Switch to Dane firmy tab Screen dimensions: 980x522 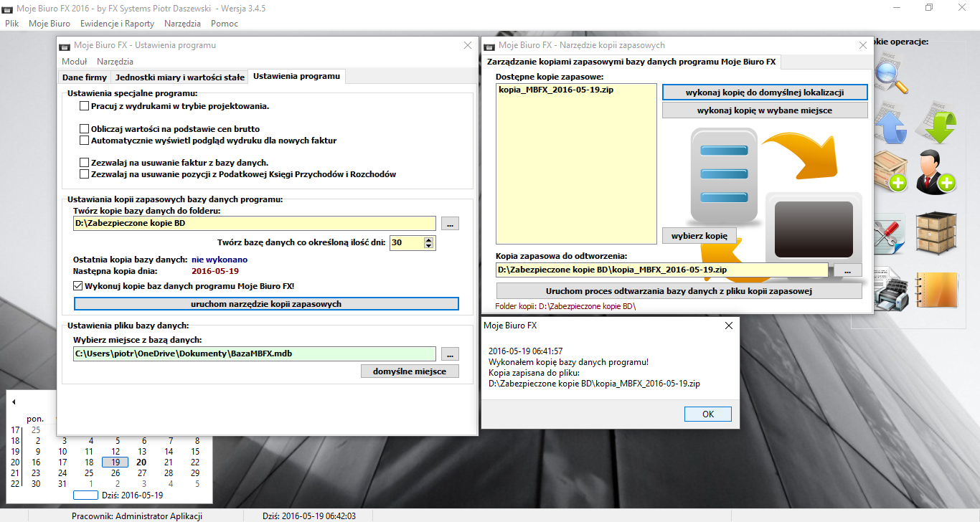[85, 77]
